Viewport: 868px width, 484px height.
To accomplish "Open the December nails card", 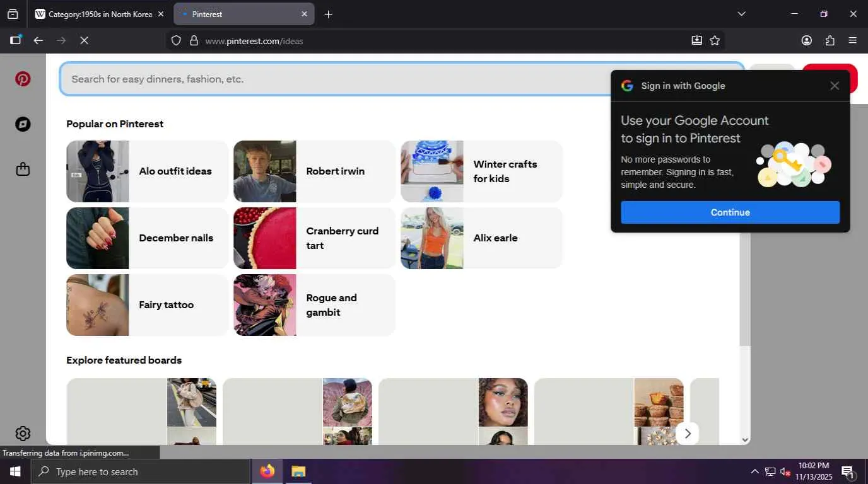I will [x=148, y=238].
